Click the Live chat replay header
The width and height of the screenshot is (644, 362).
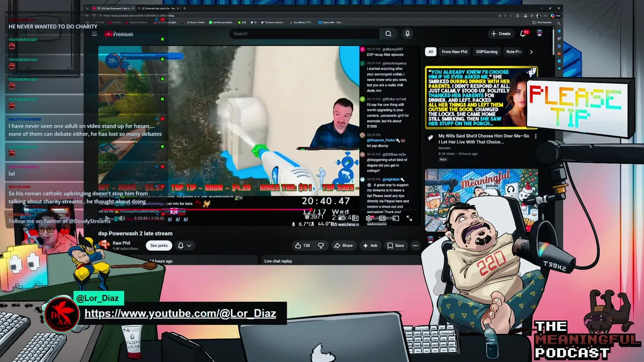click(278, 261)
